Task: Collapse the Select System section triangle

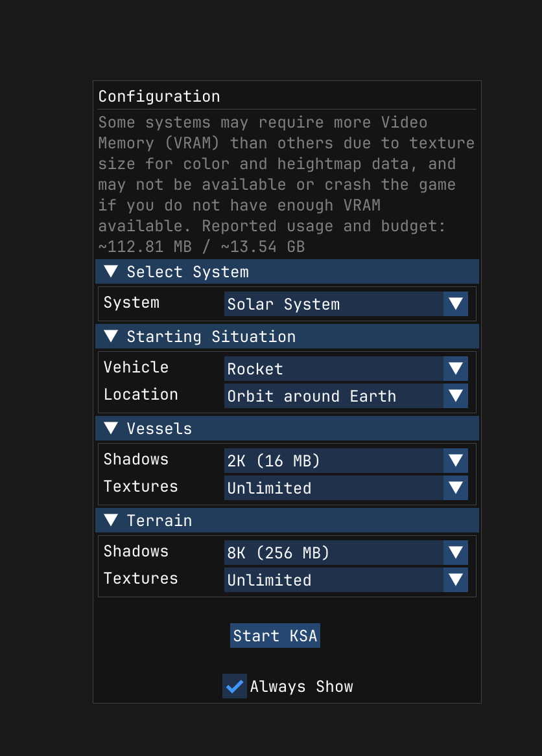Action: click(111, 271)
